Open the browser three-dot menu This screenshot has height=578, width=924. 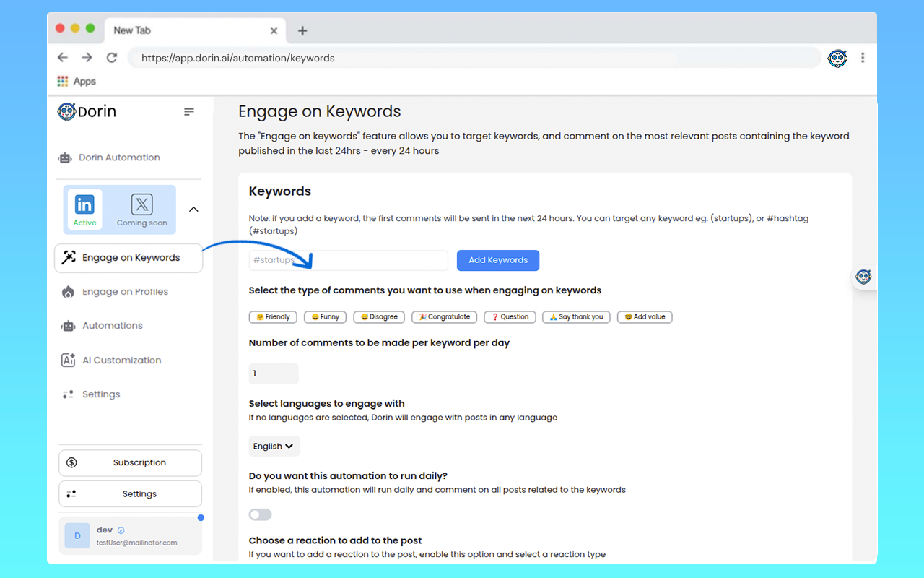coord(863,58)
